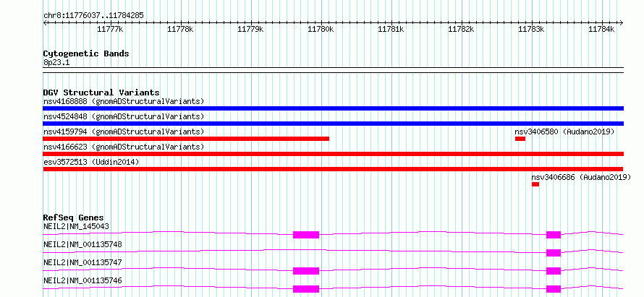
Task: Click the 11779k ruler label
Action: pos(250,29)
